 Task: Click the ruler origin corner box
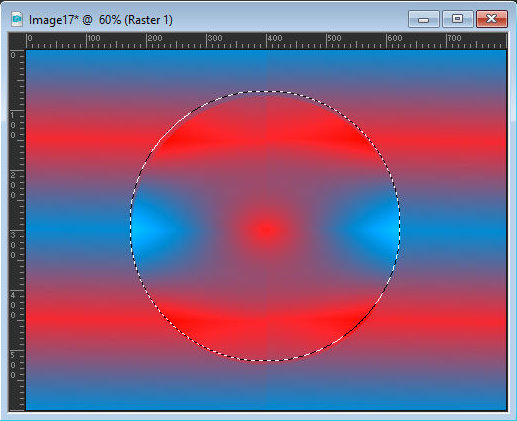(17, 41)
